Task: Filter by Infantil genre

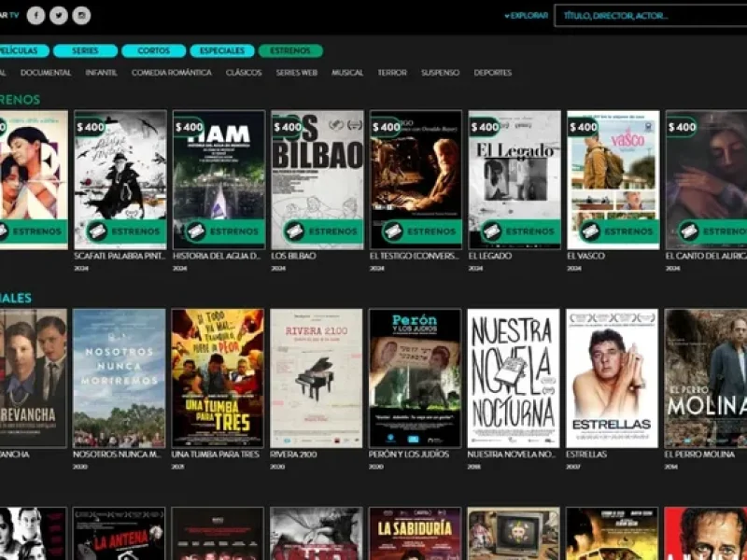Action: click(x=101, y=73)
